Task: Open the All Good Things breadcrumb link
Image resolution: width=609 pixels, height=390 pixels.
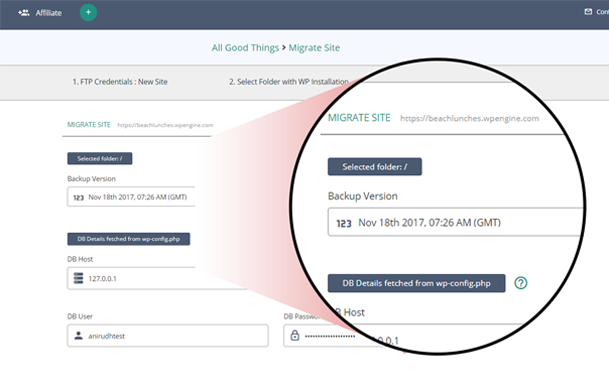Action: click(245, 48)
